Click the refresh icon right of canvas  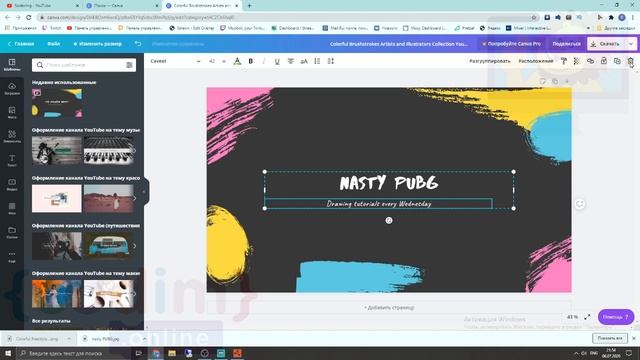click(x=580, y=204)
